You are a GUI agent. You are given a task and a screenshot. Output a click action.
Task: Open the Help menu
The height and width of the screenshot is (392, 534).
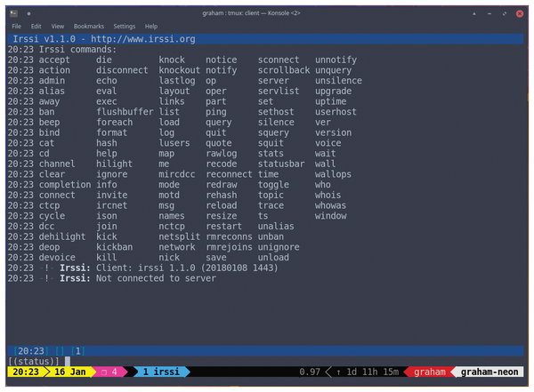click(x=151, y=26)
